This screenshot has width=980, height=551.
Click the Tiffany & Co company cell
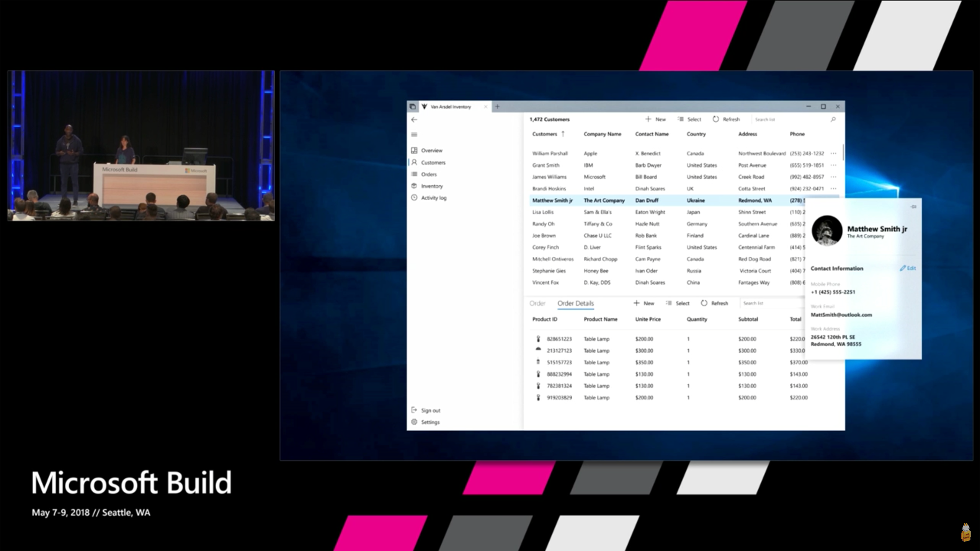point(598,224)
